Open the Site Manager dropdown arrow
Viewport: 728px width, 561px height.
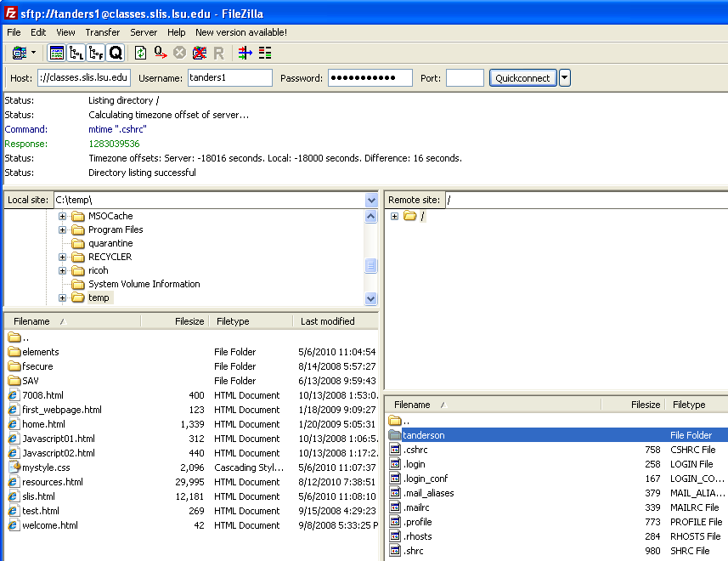[x=34, y=53]
